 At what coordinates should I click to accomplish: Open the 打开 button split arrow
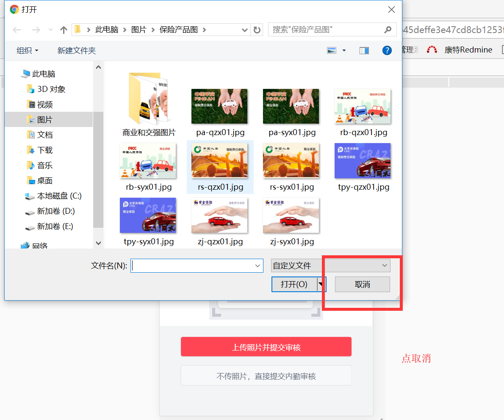(321, 285)
